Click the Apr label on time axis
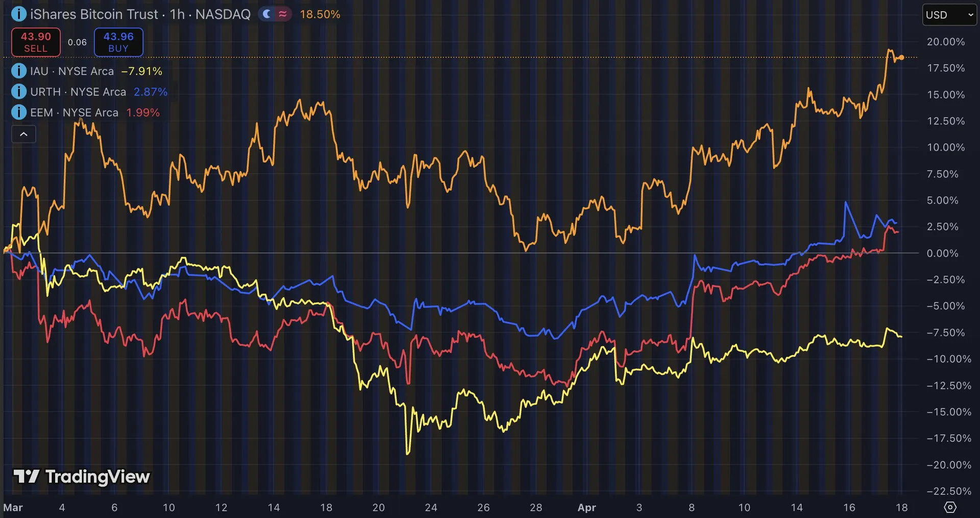980x518 pixels. point(586,507)
